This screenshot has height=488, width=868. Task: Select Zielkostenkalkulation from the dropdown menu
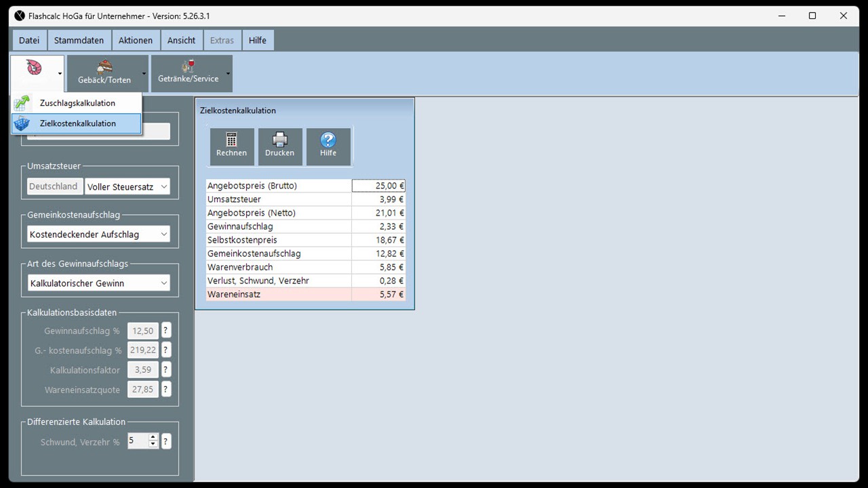77,123
